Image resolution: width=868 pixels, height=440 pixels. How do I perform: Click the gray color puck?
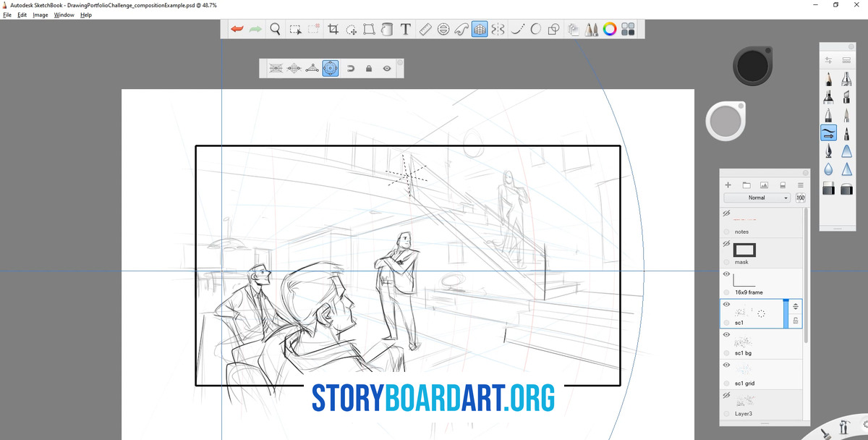(x=726, y=121)
